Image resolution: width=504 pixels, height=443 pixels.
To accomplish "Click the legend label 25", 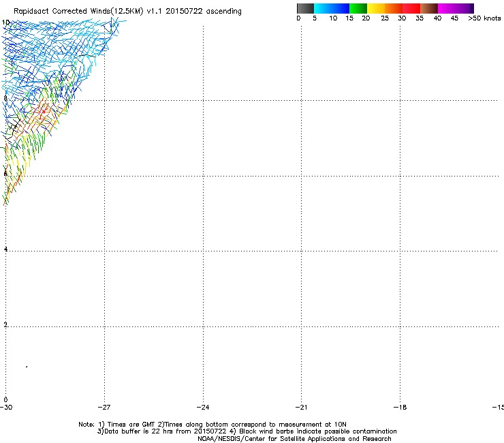I will (x=385, y=18).
